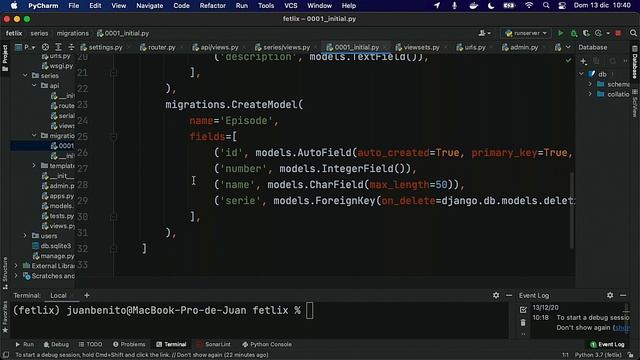Add new data source plus icon in Database panel
This screenshot has width=640, height=360.
click(x=584, y=61)
